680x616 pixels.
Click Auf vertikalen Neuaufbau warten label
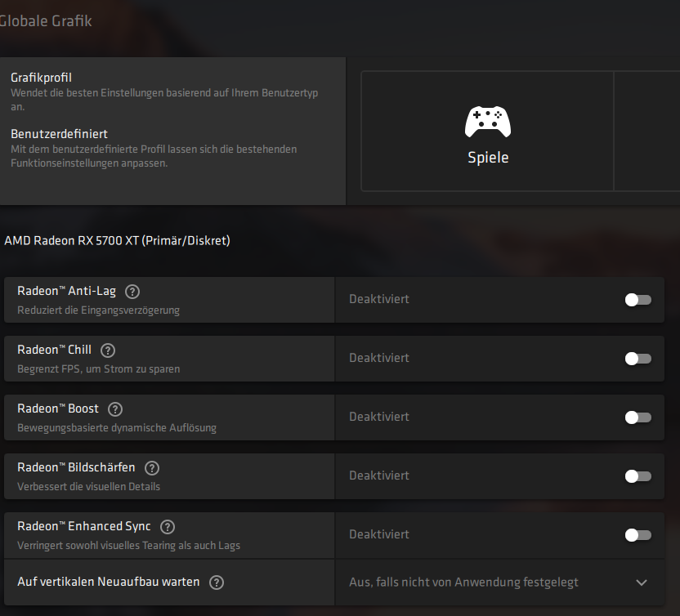pos(109,582)
